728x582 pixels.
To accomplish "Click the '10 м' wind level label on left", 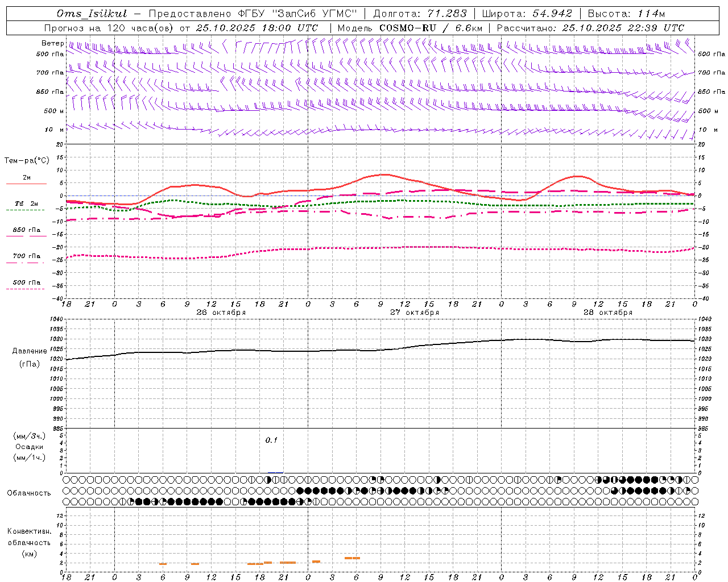I will point(54,130).
